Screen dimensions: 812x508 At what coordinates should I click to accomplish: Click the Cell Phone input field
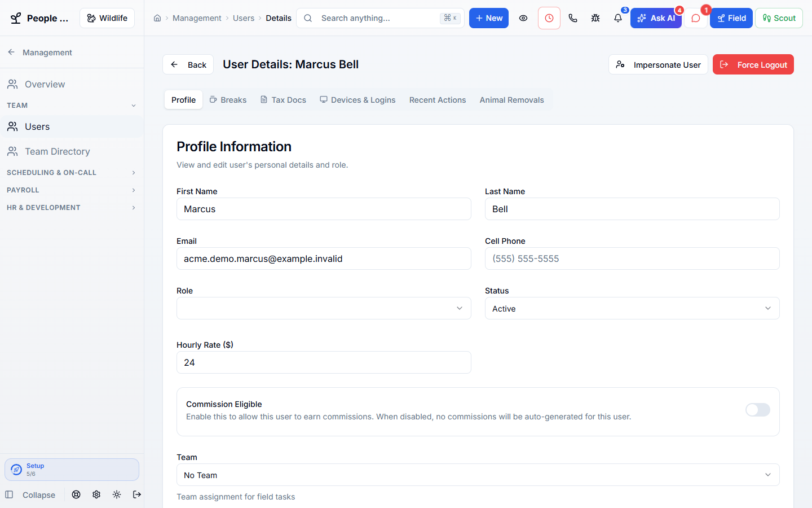[x=632, y=259]
